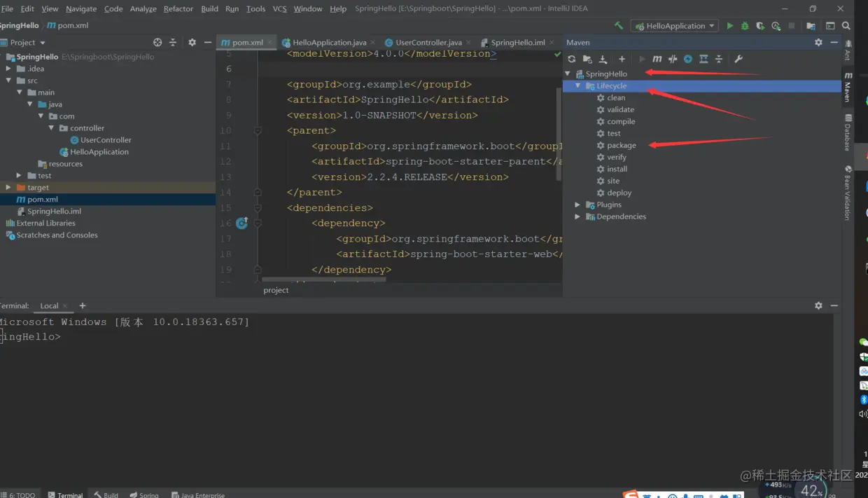The image size is (868, 498).
Task: Open the Java Enterprise tool window
Action: click(x=198, y=494)
